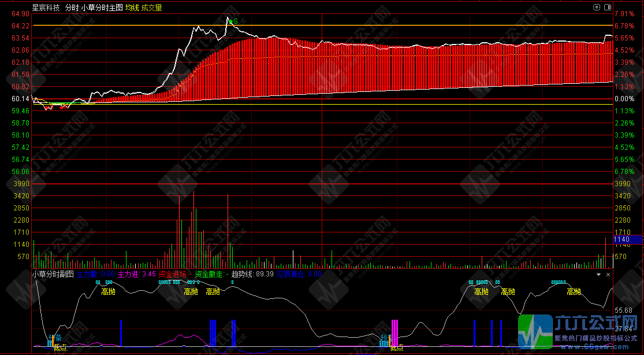Click the leftmost 高抛 signal marker
Screen dimensions: 644x355
pos(109,292)
